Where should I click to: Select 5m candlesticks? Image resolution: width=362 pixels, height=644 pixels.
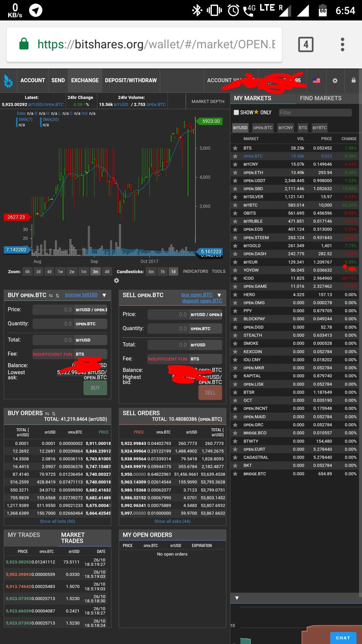[151, 272]
